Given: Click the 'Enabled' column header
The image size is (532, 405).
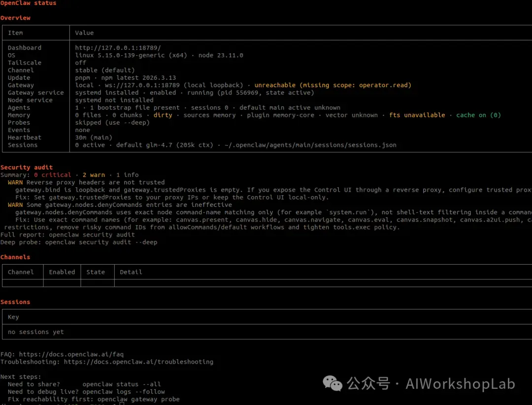Looking at the screenshot, I should coord(62,272).
